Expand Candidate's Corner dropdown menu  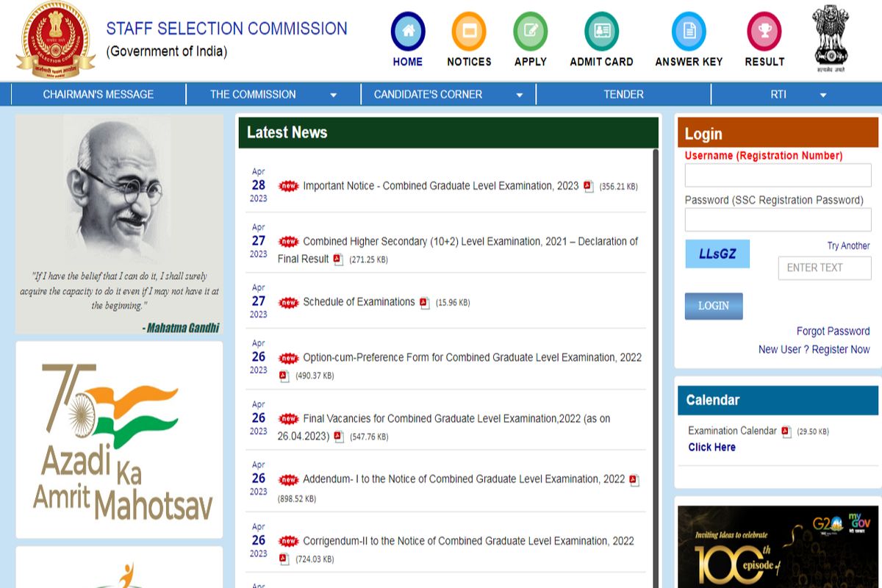point(448,94)
